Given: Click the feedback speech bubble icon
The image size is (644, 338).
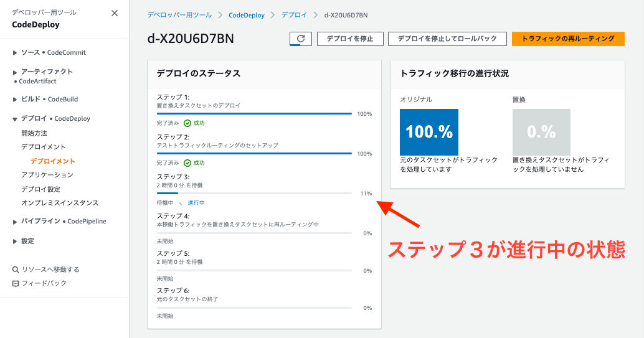Looking at the screenshot, I should [16, 283].
